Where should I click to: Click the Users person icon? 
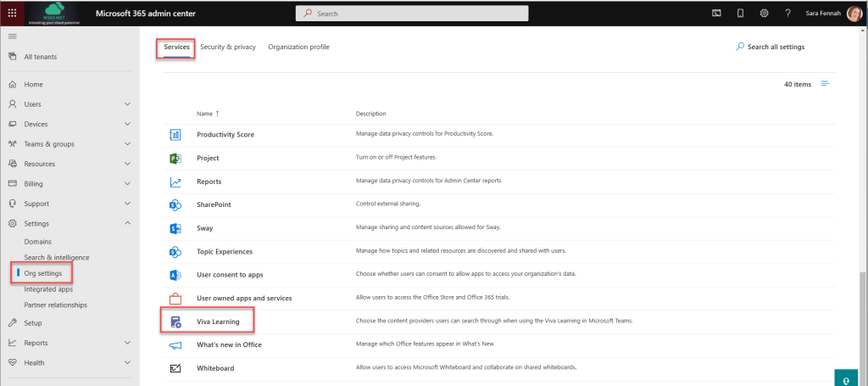click(x=12, y=104)
